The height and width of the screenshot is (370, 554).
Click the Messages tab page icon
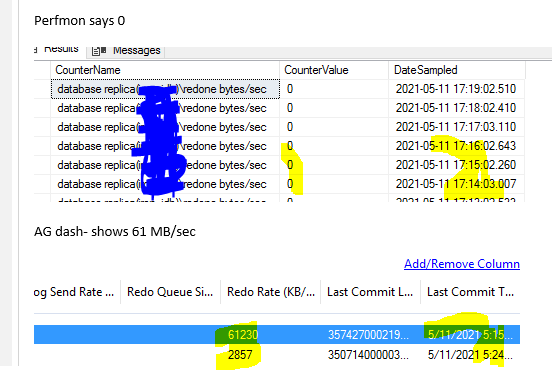[x=99, y=51]
